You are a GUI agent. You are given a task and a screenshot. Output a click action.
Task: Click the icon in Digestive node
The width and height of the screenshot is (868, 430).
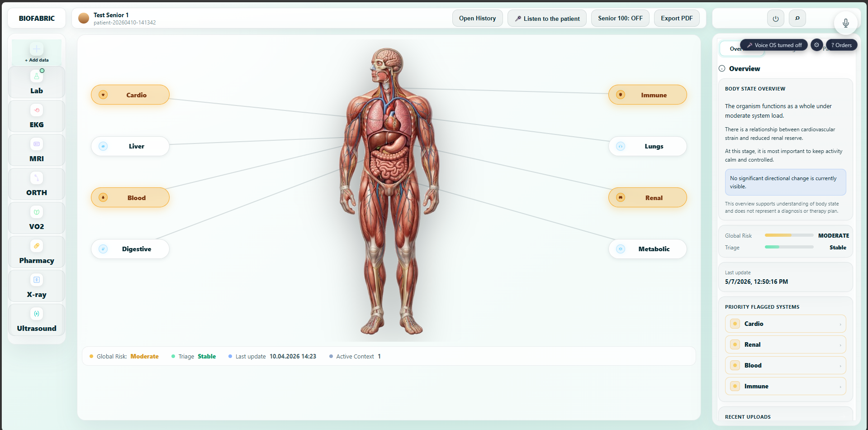click(x=103, y=249)
